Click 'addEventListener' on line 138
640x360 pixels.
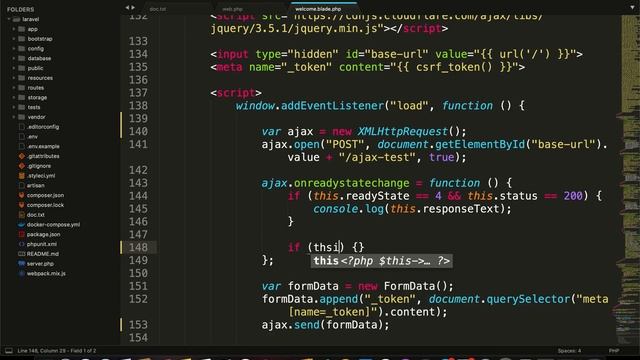pos(332,106)
